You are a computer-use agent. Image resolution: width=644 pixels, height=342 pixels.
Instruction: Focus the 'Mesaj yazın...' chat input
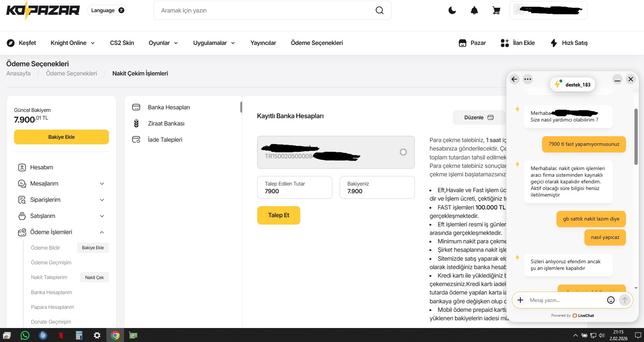pos(566,300)
